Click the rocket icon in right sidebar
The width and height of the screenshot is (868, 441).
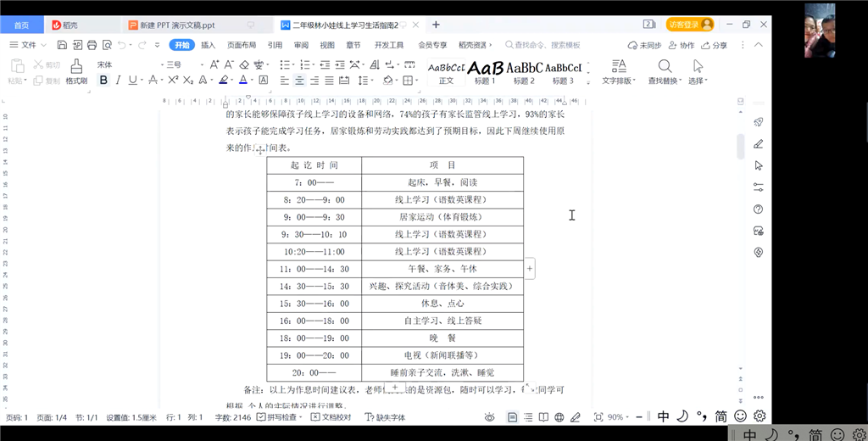coord(759,122)
